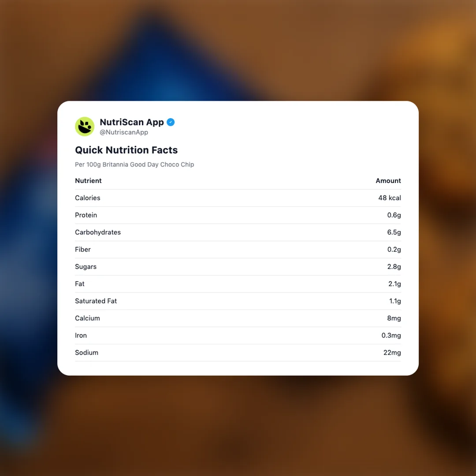Select the Fiber row label
The height and width of the screenshot is (476, 476).
tap(83, 249)
